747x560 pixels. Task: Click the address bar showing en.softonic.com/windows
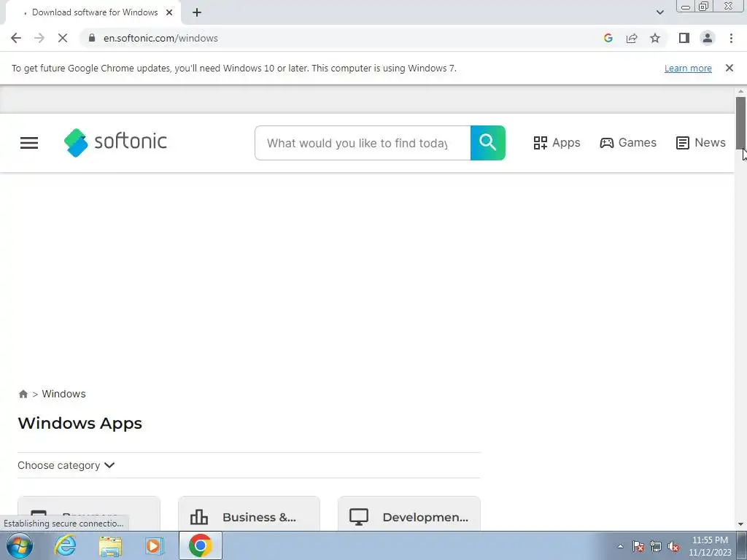(160, 38)
